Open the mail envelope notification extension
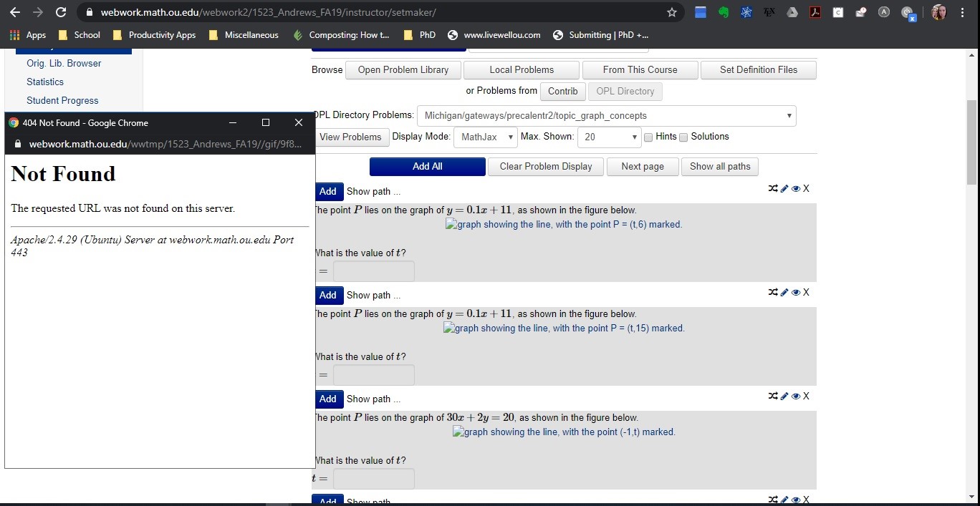This screenshot has width=980, height=506. tap(861, 12)
